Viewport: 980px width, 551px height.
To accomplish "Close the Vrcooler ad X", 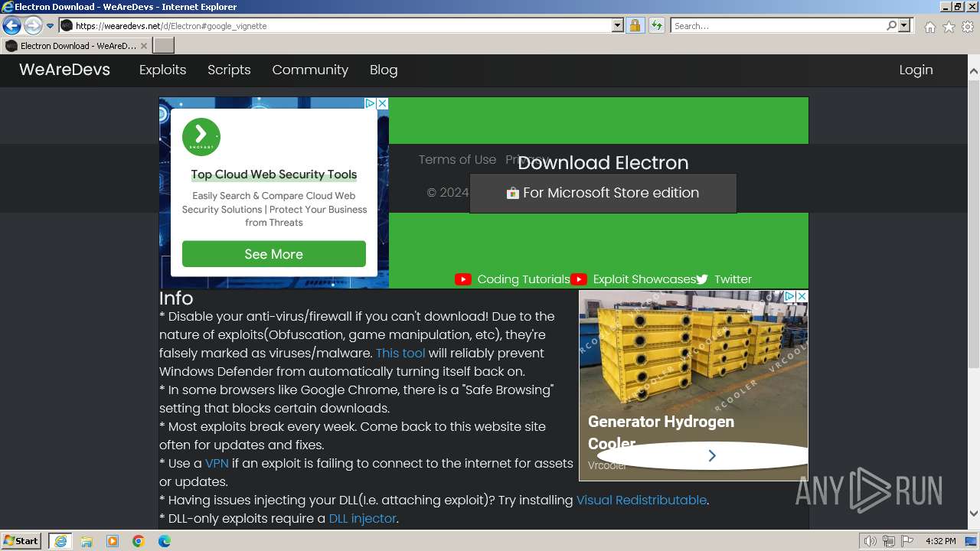I will pos(802,296).
